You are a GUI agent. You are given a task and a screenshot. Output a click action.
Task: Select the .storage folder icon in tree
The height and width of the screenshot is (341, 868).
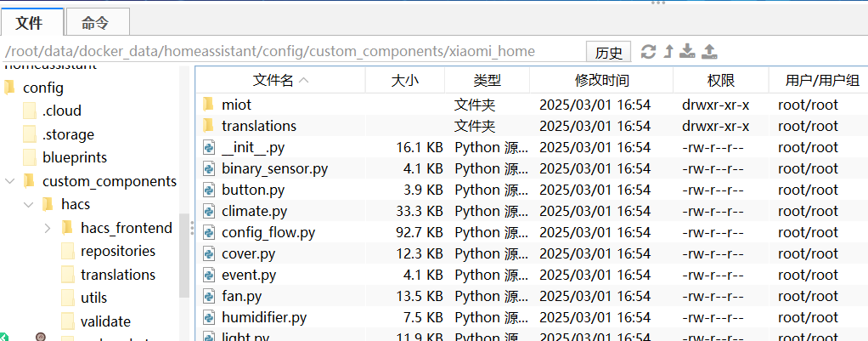tap(30, 134)
